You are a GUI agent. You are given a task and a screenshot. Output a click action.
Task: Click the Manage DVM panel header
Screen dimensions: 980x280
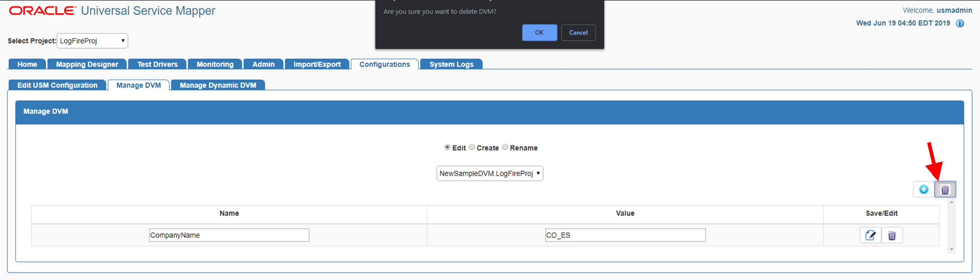pos(490,112)
